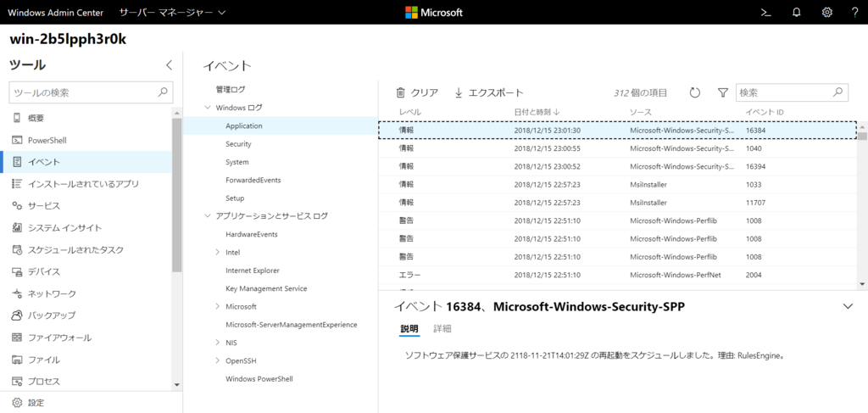The image size is (868, 413).
Task: Click the tools list scrollbar thumb
Action: coord(176,193)
